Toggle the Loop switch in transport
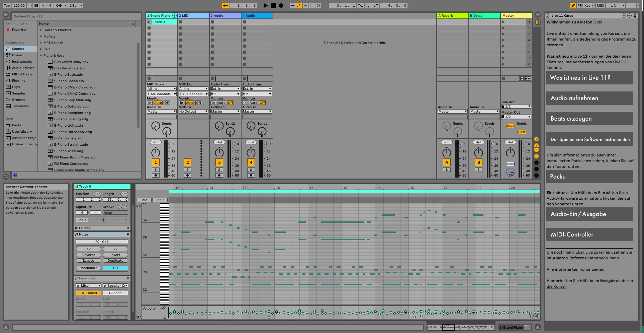 pos(368,5)
